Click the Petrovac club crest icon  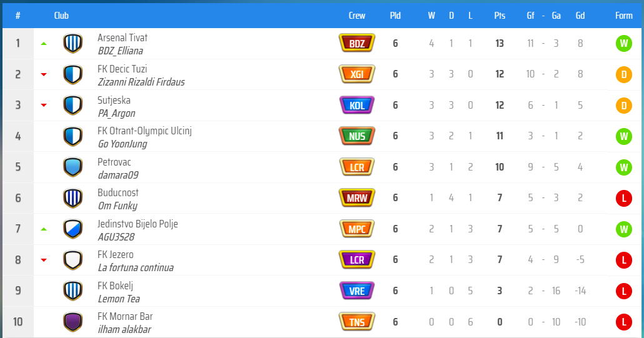coord(73,167)
